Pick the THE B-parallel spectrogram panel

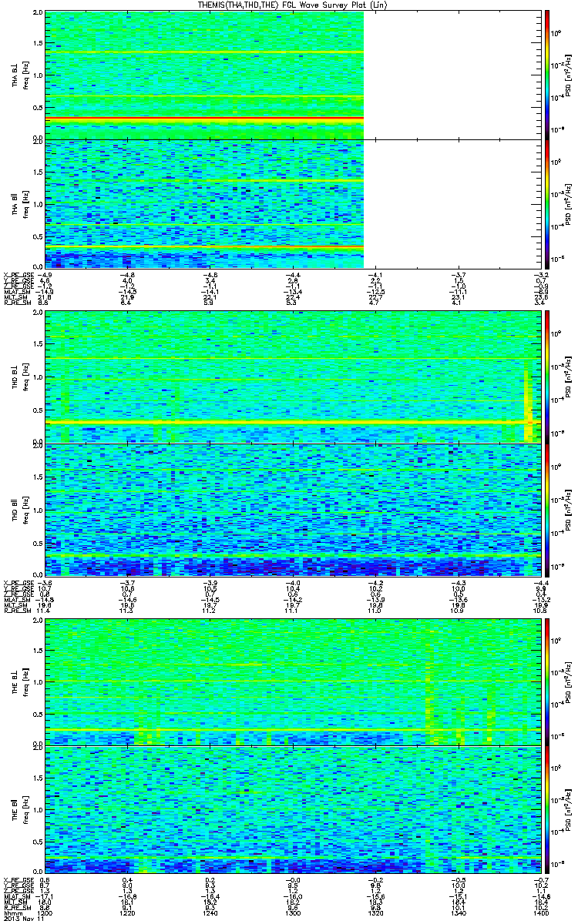pos(292,810)
